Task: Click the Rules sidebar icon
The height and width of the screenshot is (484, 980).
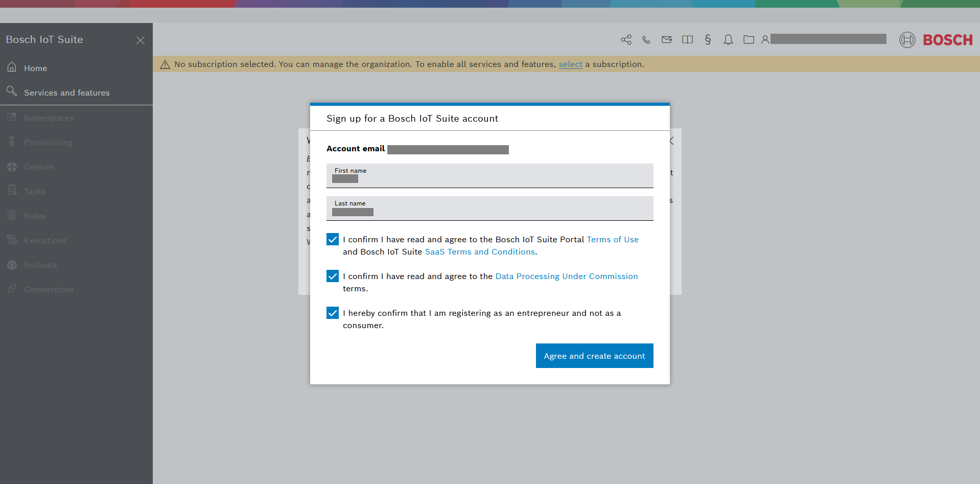Action: click(x=12, y=215)
